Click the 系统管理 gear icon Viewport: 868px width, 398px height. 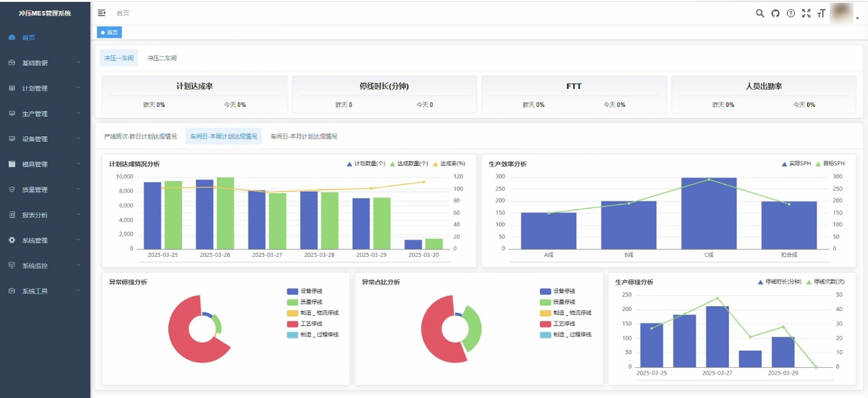click(12, 240)
